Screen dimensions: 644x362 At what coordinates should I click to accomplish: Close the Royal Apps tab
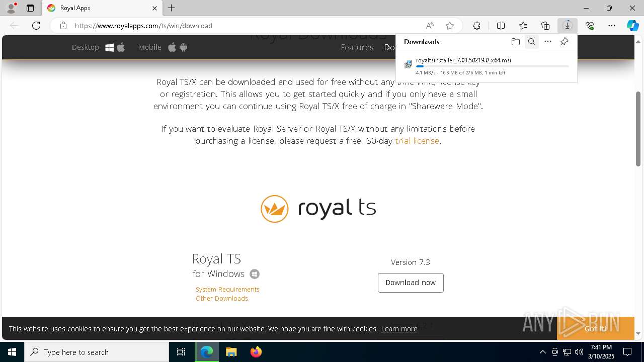tap(154, 8)
